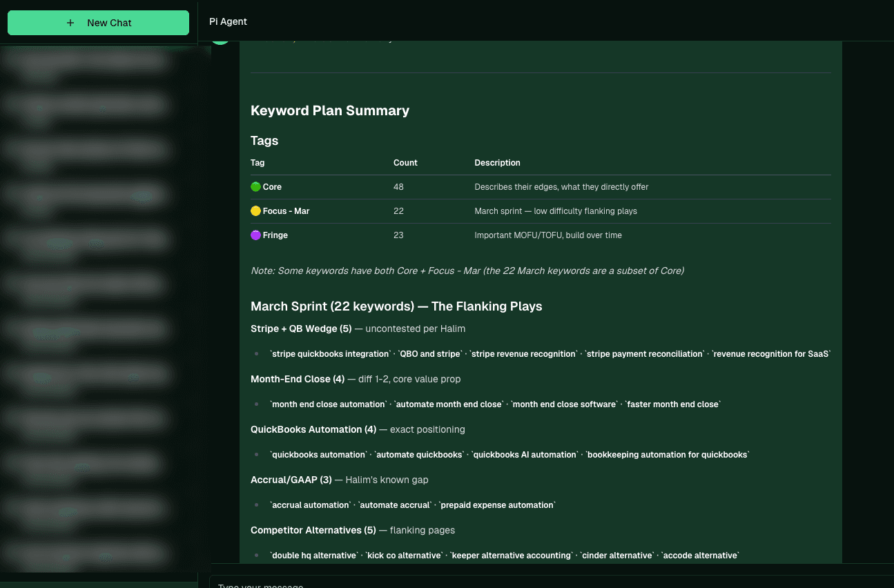This screenshot has height=588, width=894.
Task: Click the Accrual/GAAP (3) label
Action: point(291,480)
